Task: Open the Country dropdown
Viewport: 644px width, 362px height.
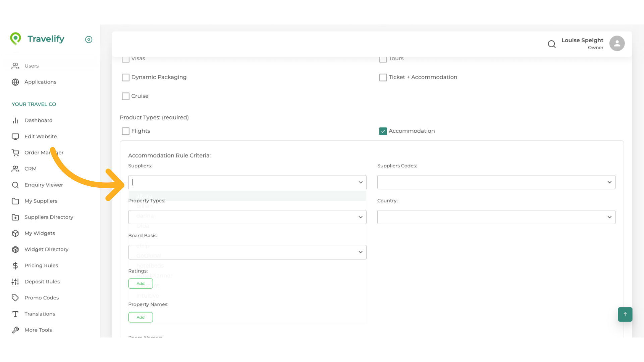Action: pyautogui.click(x=496, y=217)
